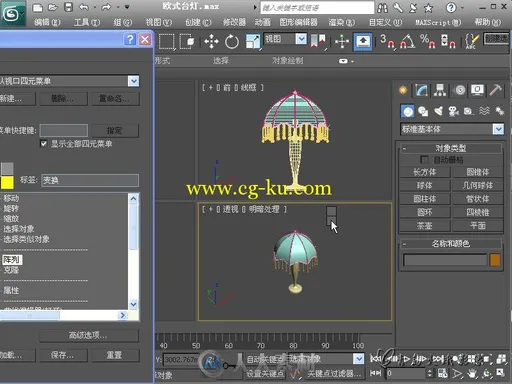Click the Undo arrow icon
The image size is (512, 384).
pyautogui.click(x=84, y=7)
